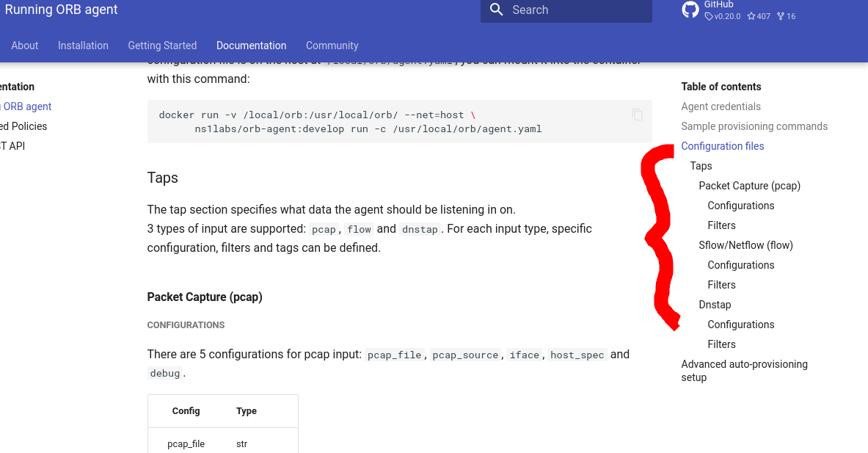Click the v0.20.0 version tag
868x453 pixels.
pyautogui.click(x=723, y=16)
